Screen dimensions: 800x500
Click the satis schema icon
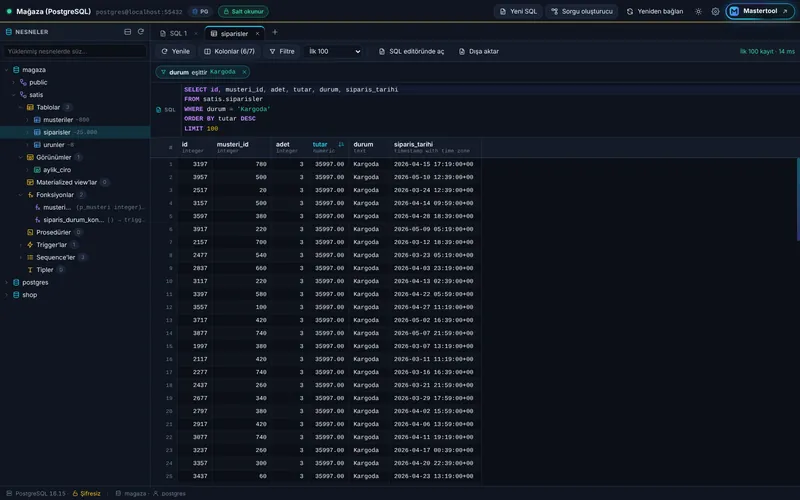(x=23, y=95)
